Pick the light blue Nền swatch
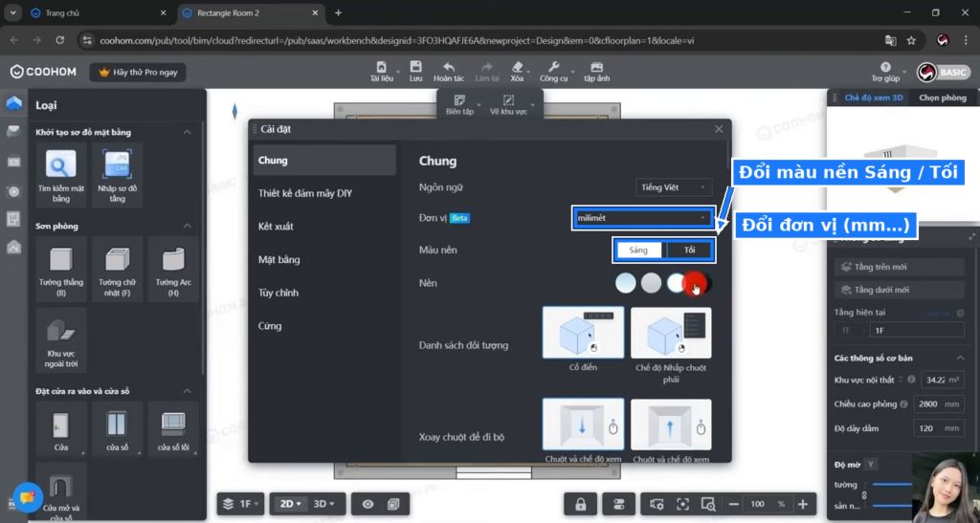Viewport: 980px width, 523px height. [x=626, y=283]
